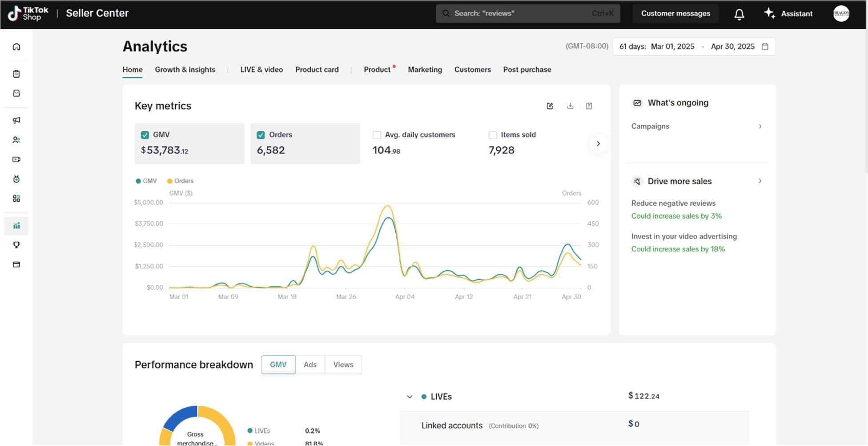Select Ads in Performance breakdown

[310, 365]
